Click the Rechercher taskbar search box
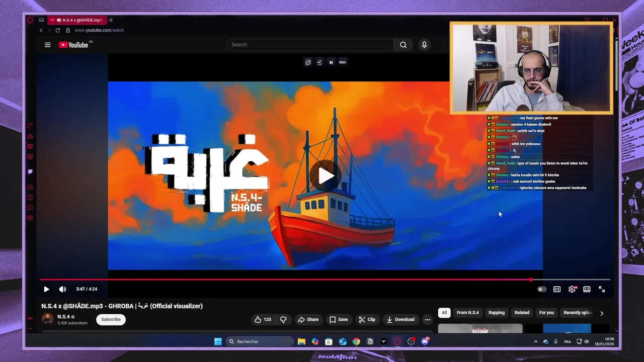The height and width of the screenshot is (362, 644). pos(259,341)
